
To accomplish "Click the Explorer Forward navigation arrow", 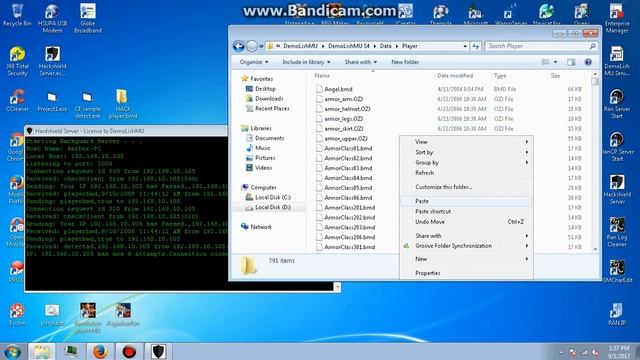I will 252,46.
